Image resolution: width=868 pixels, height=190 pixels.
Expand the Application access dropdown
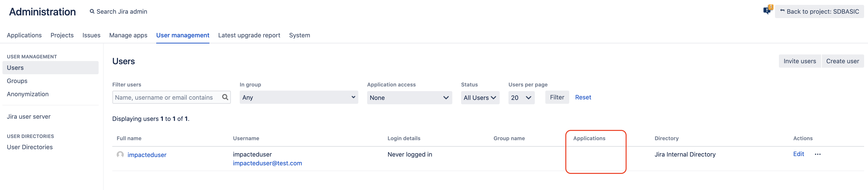tap(409, 98)
